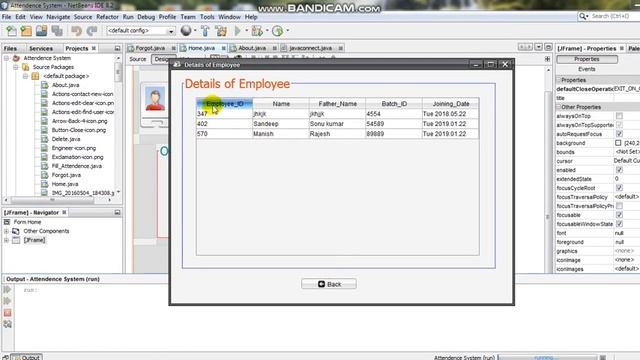Toggle the alwaysOnTop checkbox
Image resolution: width=640 pixels, height=360 pixels.
point(619,116)
